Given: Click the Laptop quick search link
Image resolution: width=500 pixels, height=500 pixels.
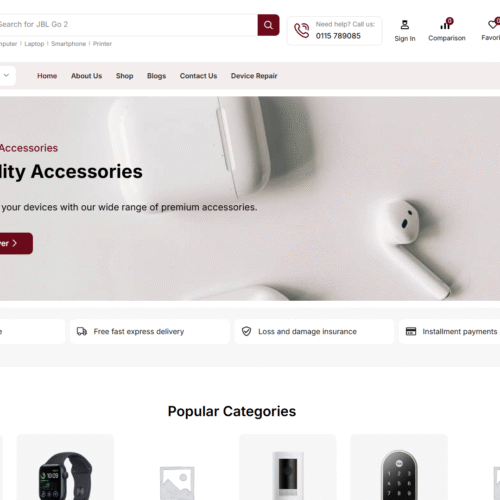Looking at the screenshot, I should pyautogui.click(x=34, y=44).
